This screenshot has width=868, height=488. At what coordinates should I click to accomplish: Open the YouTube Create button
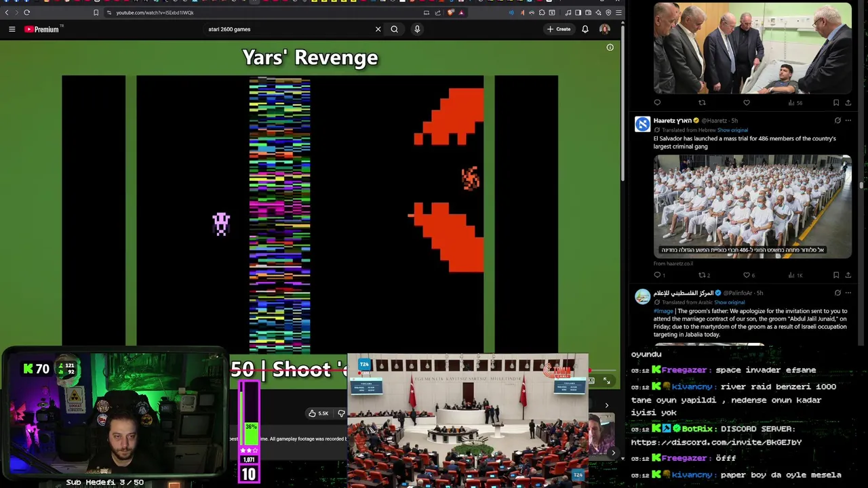click(x=559, y=29)
